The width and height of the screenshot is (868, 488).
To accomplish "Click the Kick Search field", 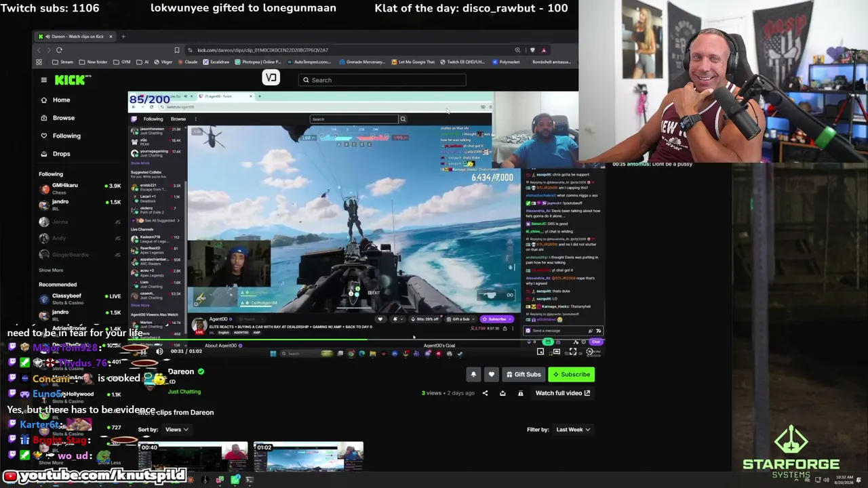I will 382,80.
